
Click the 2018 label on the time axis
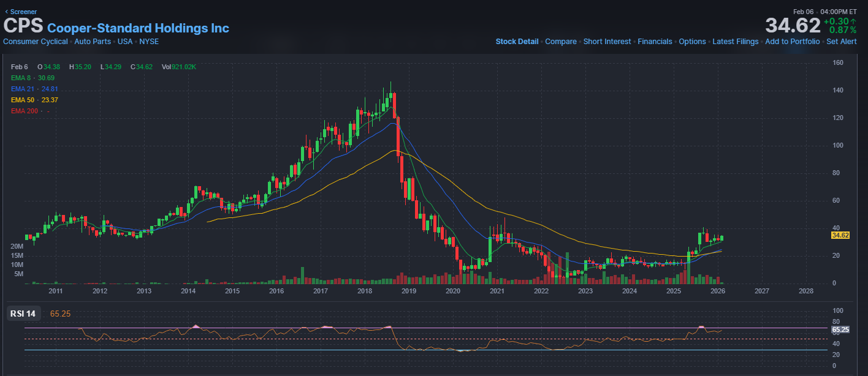click(365, 291)
